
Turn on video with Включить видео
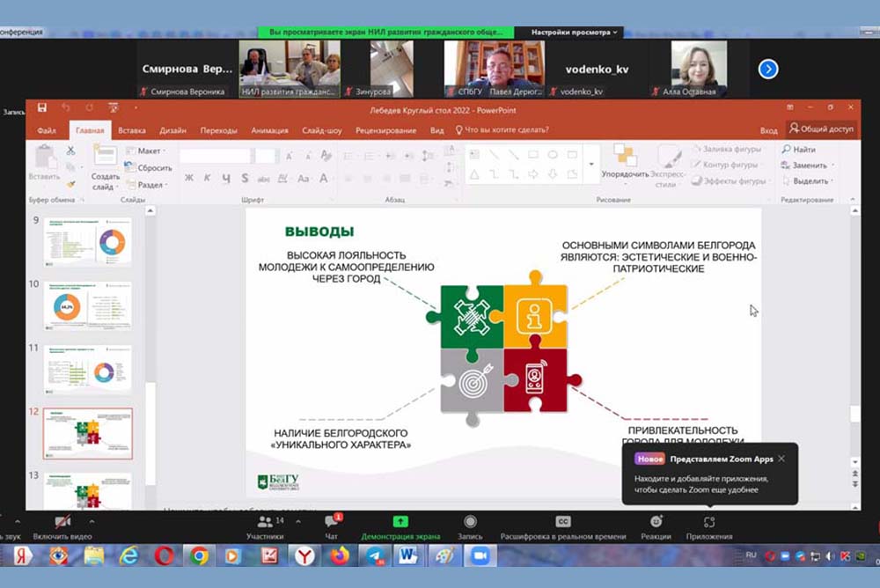[62, 524]
